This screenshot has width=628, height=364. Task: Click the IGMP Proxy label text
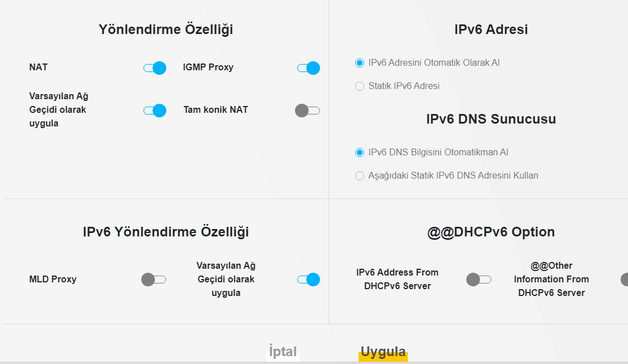[208, 67]
